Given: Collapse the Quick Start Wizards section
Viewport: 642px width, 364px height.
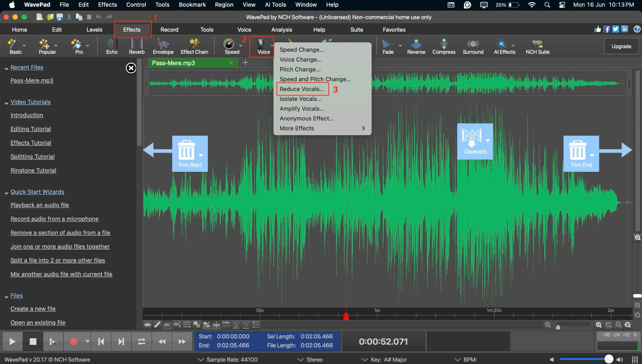Looking at the screenshot, I should [6, 193].
